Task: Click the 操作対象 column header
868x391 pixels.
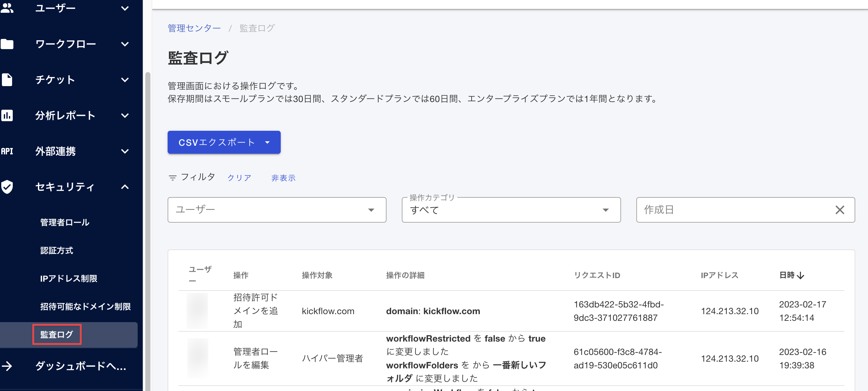Action: coord(317,275)
